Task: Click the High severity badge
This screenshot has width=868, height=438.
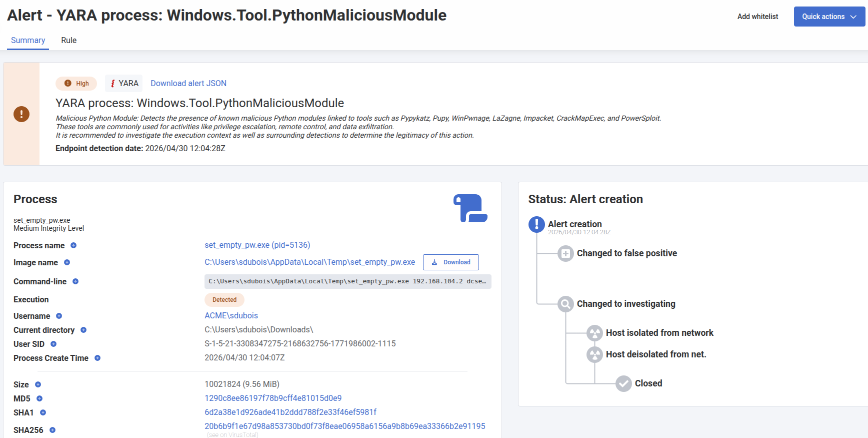Action: pos(76,84)
